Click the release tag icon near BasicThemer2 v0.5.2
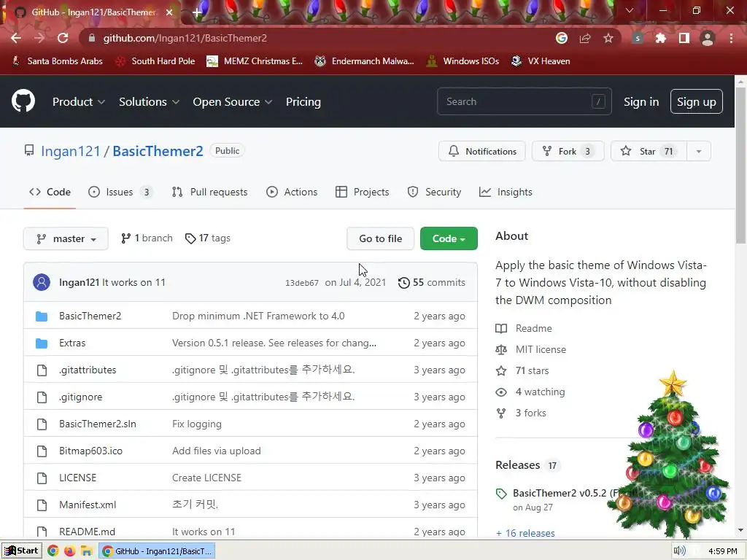The width and height of the screenshot is (747, 560). coord(501,494)
